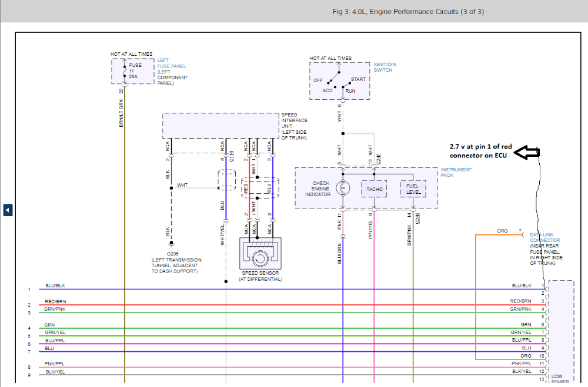Click the Ignition Switch symbol
Viewport: 588px width, 387px height.
point(340,80)
